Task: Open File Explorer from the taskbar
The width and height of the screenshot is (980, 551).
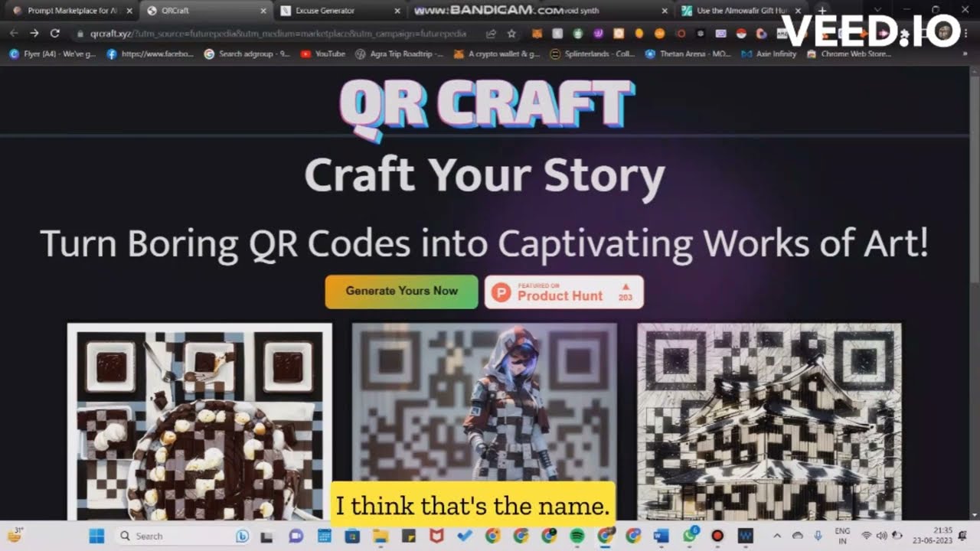Action: pos(381,536)
